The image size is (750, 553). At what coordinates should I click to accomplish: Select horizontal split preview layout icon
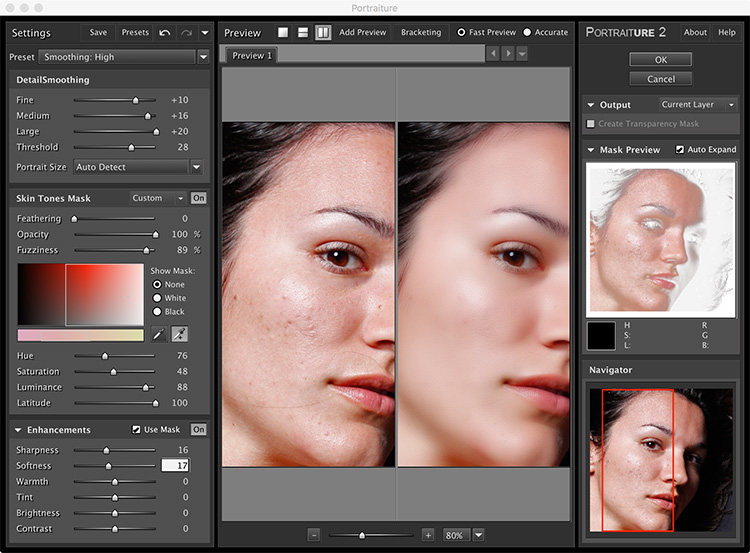(x=303, y=33)
